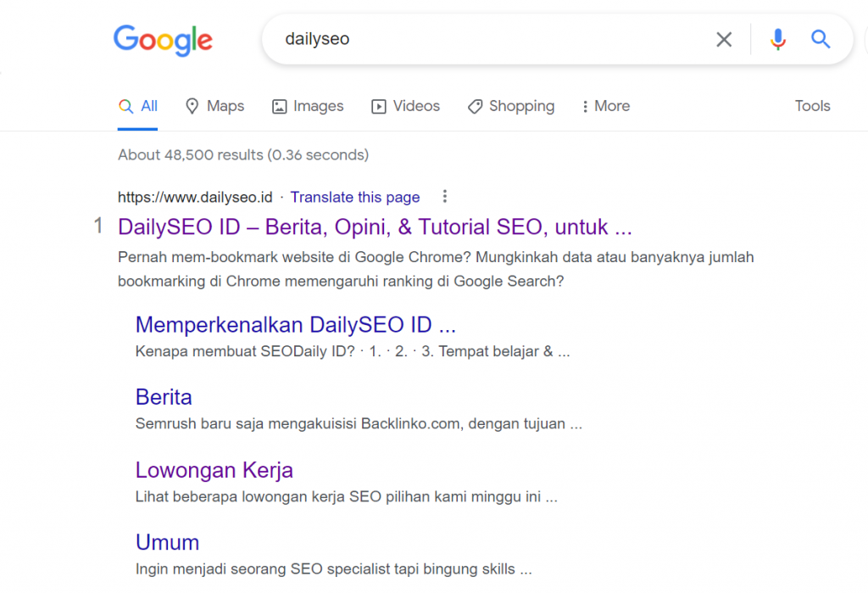Screen dimensions: 868x593
Task: Click the Semrush baru saja mengakuisisi snippet
Action: coord(359,424)
